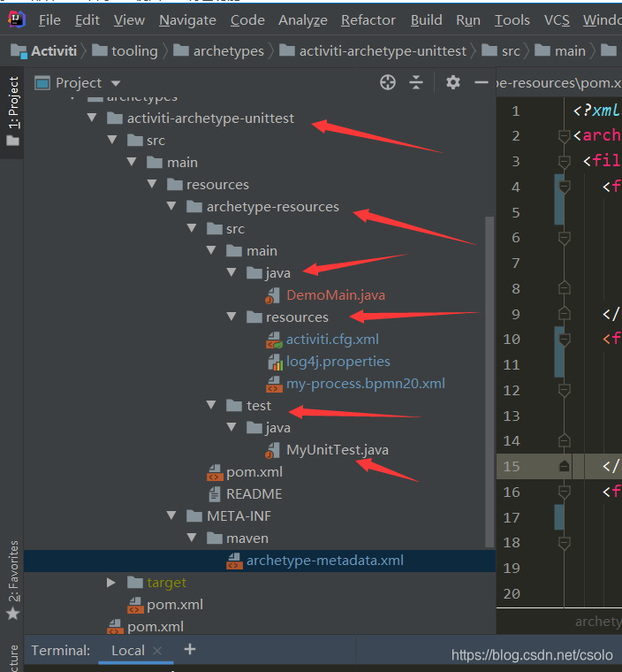
Task: Click the star icon of Favorites tool window
Action: pyautogui.click(x=13, y=614)
